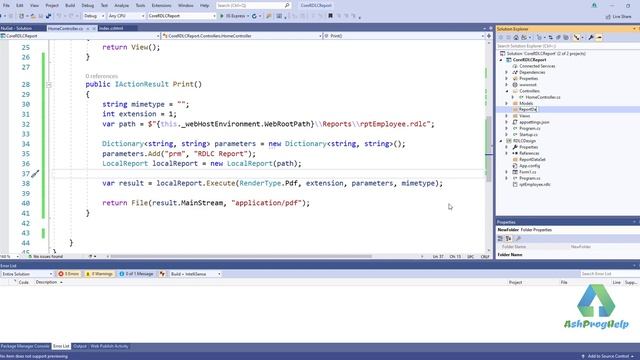640x360 pixels.
Task: Click the Preview Selected Items icon in Solution Explorer
Action: click(599, 38)
